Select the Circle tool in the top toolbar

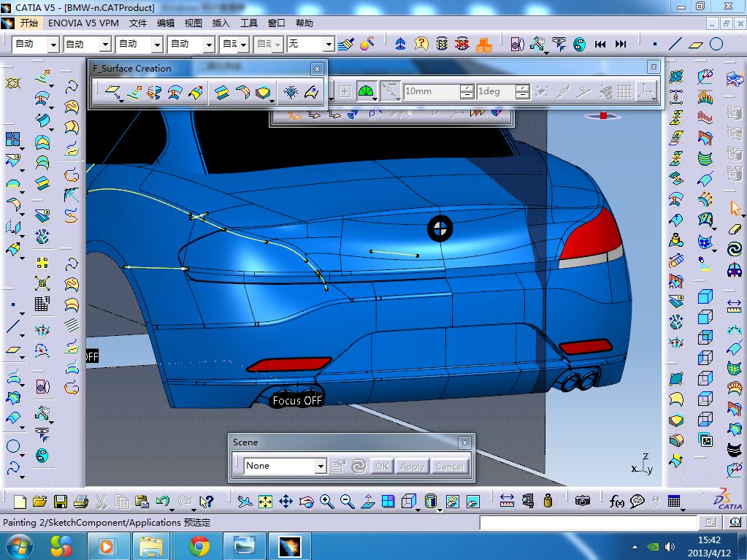(x=716, y=45)
